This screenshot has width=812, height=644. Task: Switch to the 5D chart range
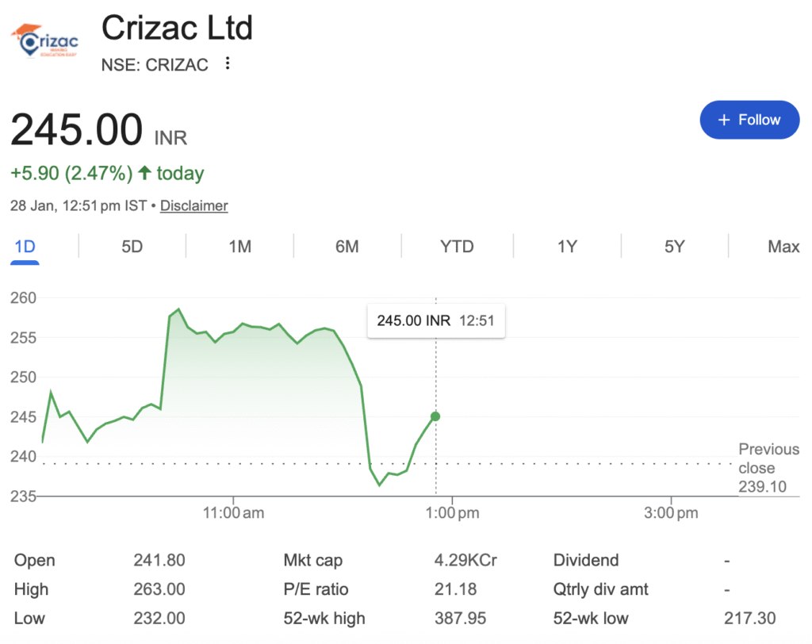coord(132,247)
